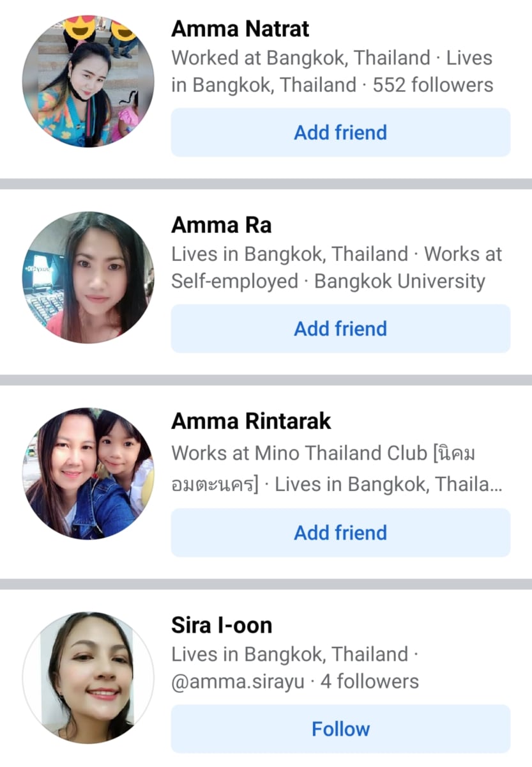Open the Sira I-oon name link
The width and height of the screenshot is (532, 767).
(222, 625)
